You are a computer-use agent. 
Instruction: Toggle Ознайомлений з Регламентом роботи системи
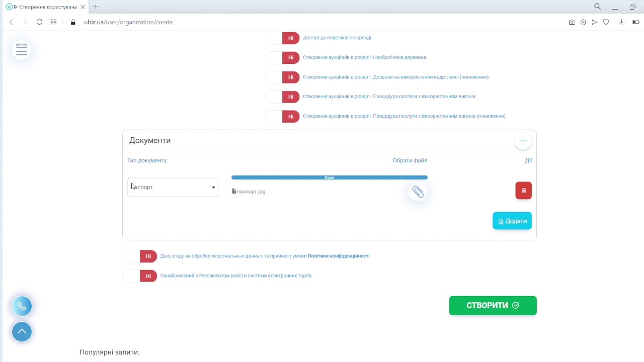[140, 276]
